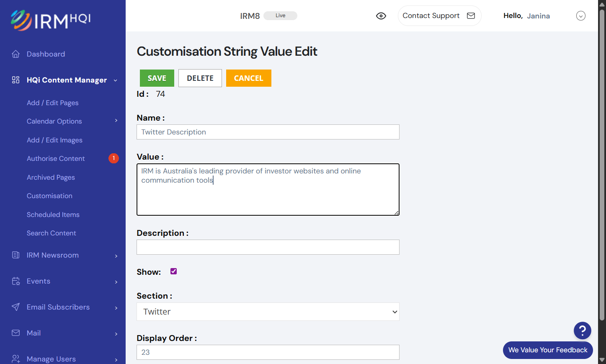
Task: Open the Customisation menu item
Action: [49, 196]
